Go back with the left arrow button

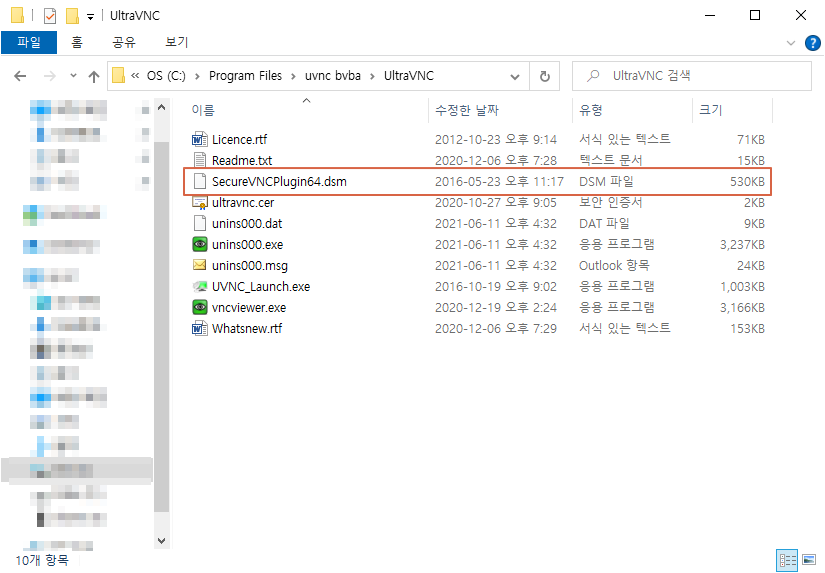point(20,76)
